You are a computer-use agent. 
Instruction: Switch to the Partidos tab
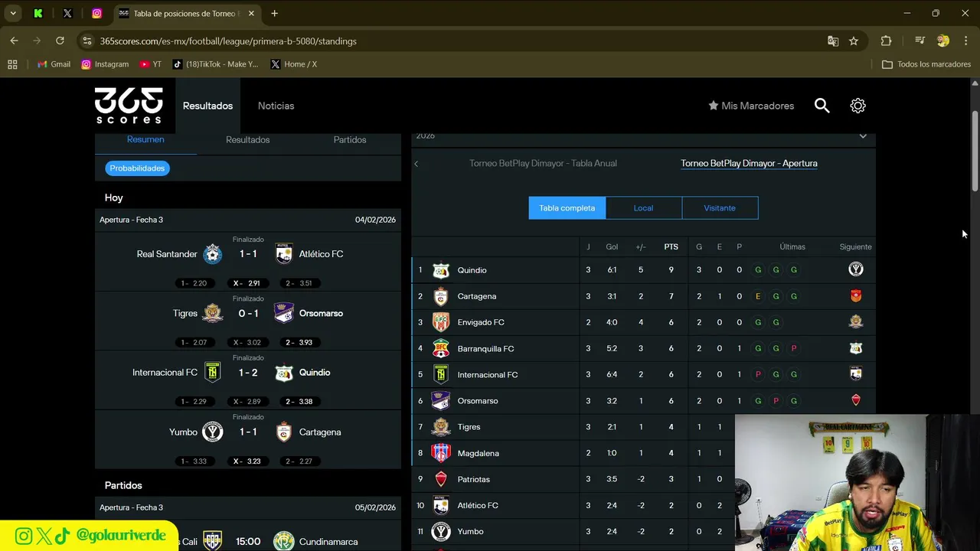coord(350,139)
